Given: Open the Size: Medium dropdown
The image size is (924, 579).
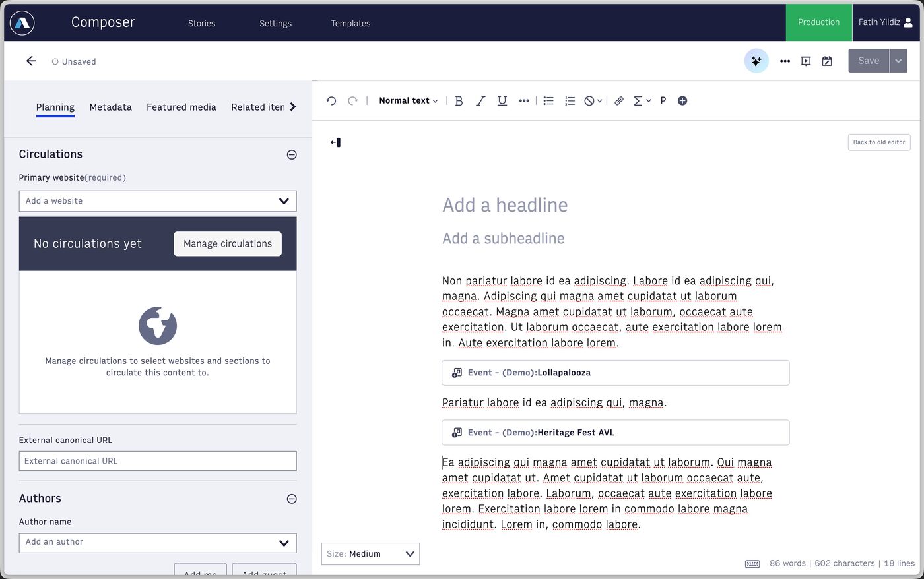Looking at the screenshot, I should point(370,554).
